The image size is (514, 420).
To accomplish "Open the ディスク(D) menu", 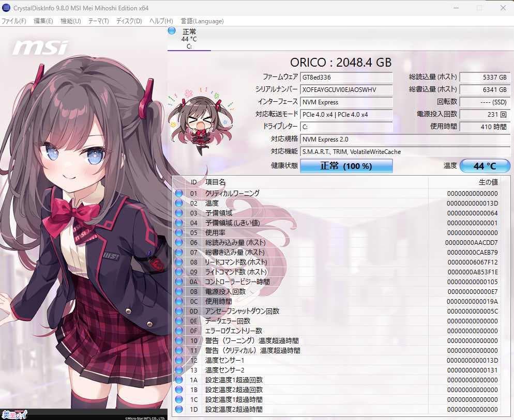I will pyautogui.click(x=129, y=21).
